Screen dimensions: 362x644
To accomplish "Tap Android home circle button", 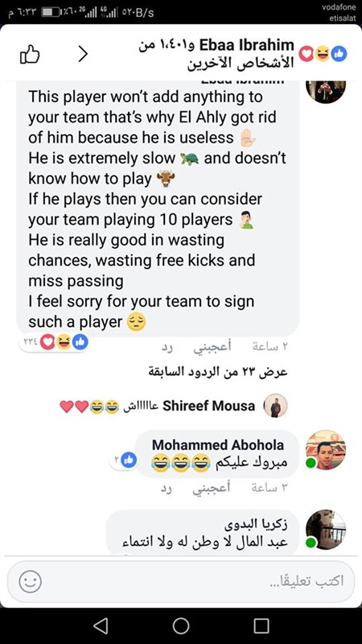I will pos(181,626).
